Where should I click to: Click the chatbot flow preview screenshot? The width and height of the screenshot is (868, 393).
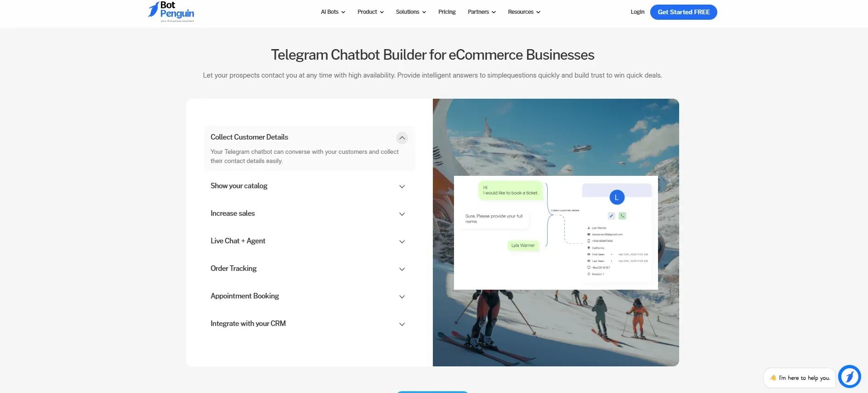pos(556,233)
